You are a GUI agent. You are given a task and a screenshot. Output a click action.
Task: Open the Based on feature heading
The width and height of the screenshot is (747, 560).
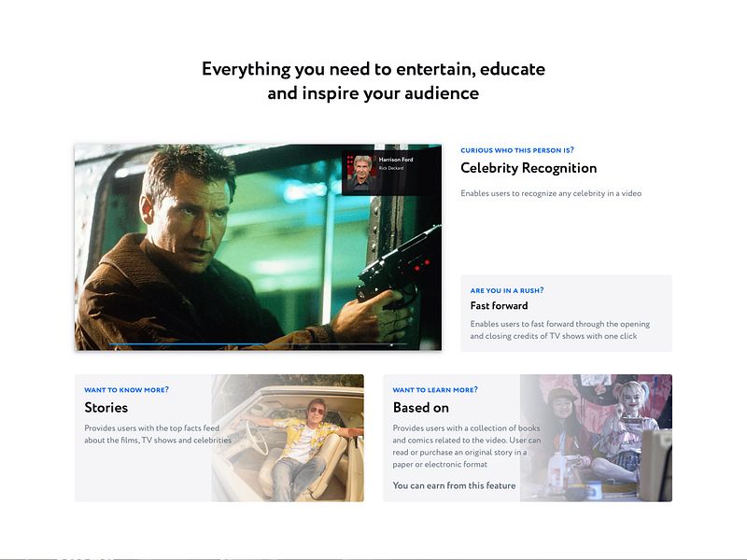(x=421, y=408)
